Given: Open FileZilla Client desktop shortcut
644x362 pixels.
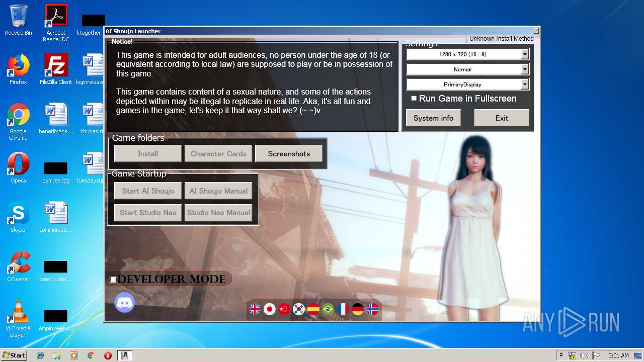Looking at the screenshot, I should pos(56,69).
